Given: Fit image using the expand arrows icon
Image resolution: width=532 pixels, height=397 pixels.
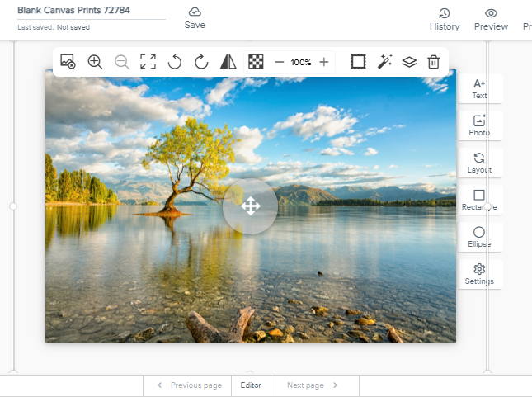Looking at the screenshot, I should pyautogui.click(x=148, y=61).
